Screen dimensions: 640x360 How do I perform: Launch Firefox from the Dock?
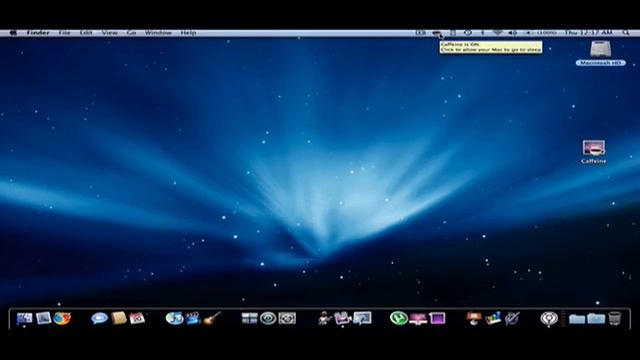[x=62, y=318]
